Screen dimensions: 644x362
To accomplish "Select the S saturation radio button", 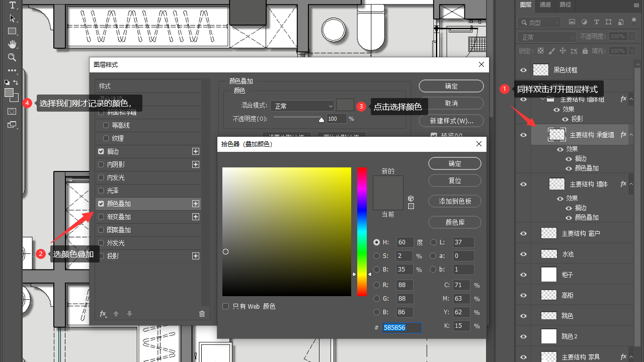I will pos(376,256).
